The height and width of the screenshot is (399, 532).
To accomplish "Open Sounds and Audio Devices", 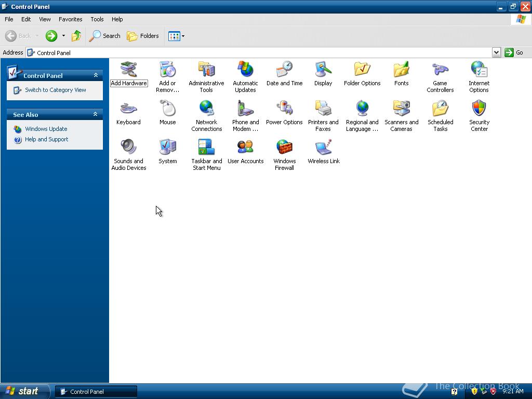I will click(x=129, y=155).
